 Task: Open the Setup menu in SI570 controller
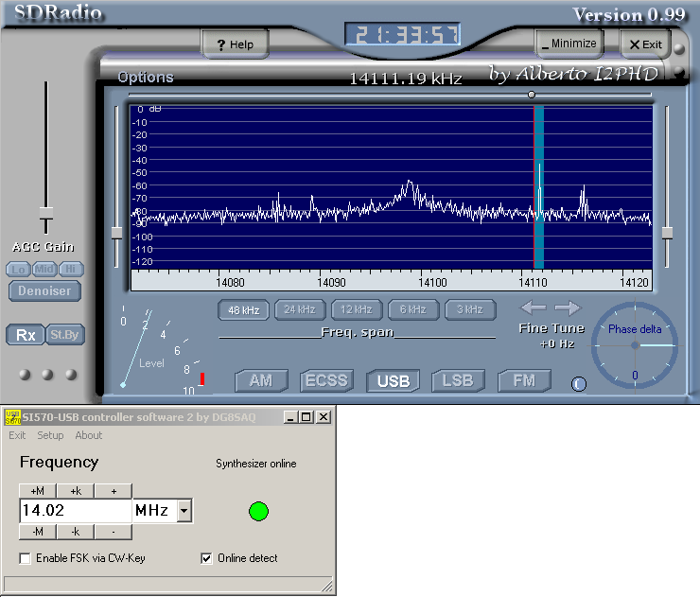pos(50,435)
